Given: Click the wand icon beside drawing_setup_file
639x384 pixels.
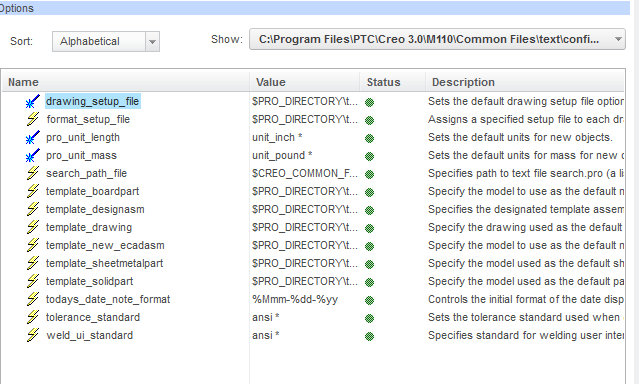Looking at the screenshot, I should [33, 102].
